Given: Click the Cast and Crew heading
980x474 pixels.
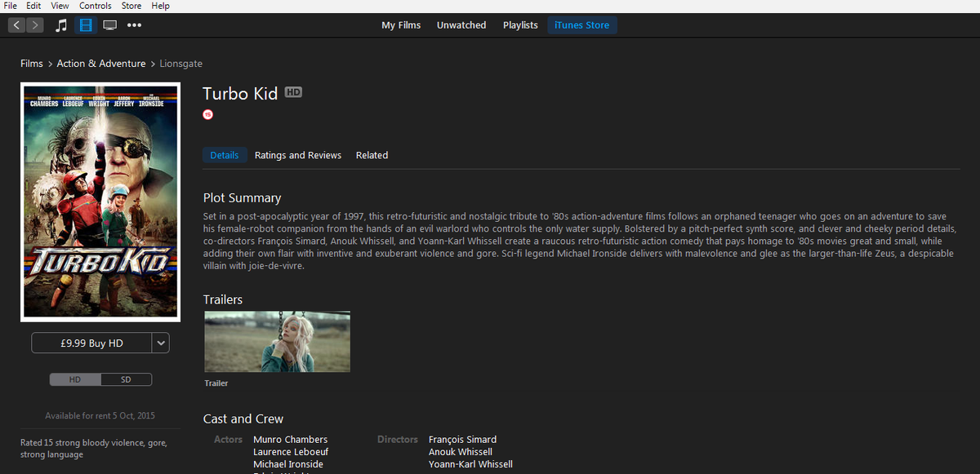Looking at the screenshot, I should click(x=243, y=419).
